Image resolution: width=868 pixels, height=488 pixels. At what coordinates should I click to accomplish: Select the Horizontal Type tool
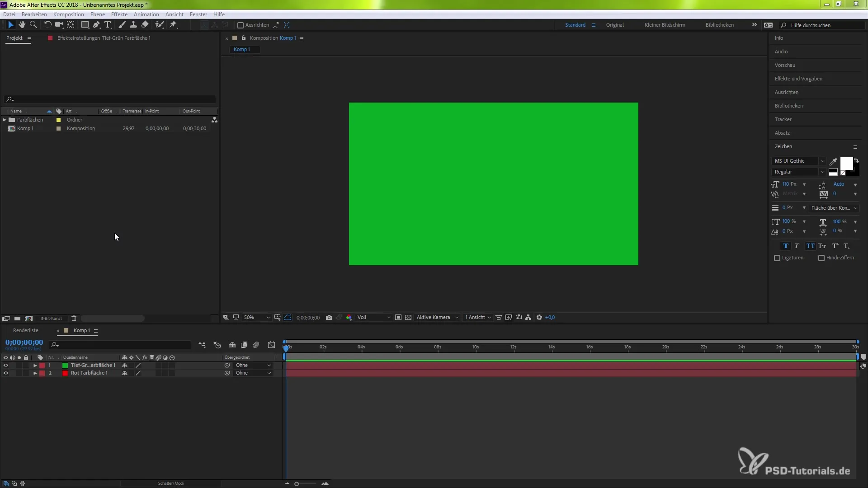click(x=108, y=25)
